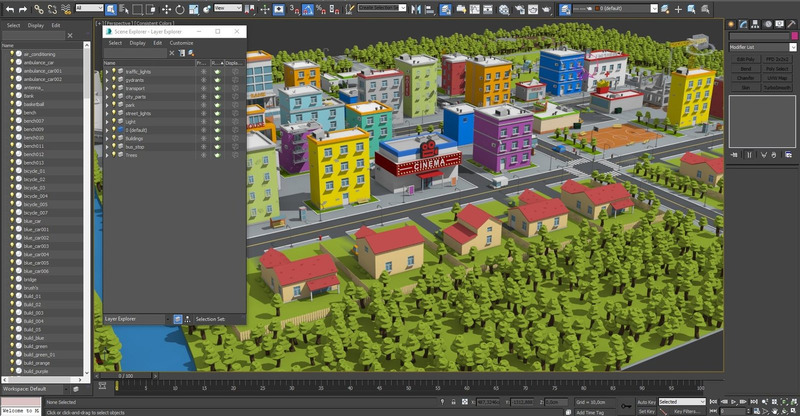Open the View reference coordinate dropdown
Viewport: 800px width, 416px height.
(227, 9)
